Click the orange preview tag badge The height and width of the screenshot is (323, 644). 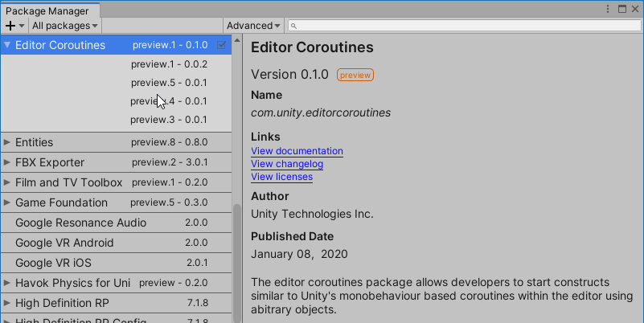pyautogui.click(x=355, y=75)
